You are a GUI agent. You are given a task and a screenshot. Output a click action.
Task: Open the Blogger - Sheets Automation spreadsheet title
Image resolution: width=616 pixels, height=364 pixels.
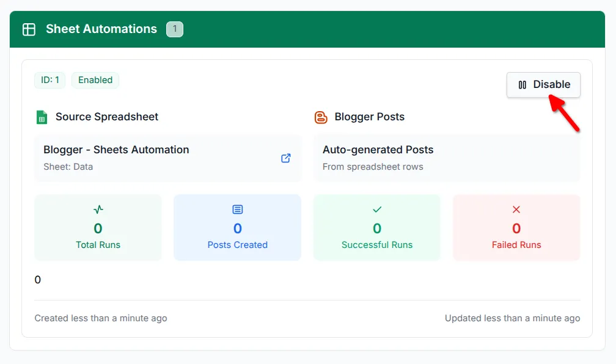click(116, 149)
